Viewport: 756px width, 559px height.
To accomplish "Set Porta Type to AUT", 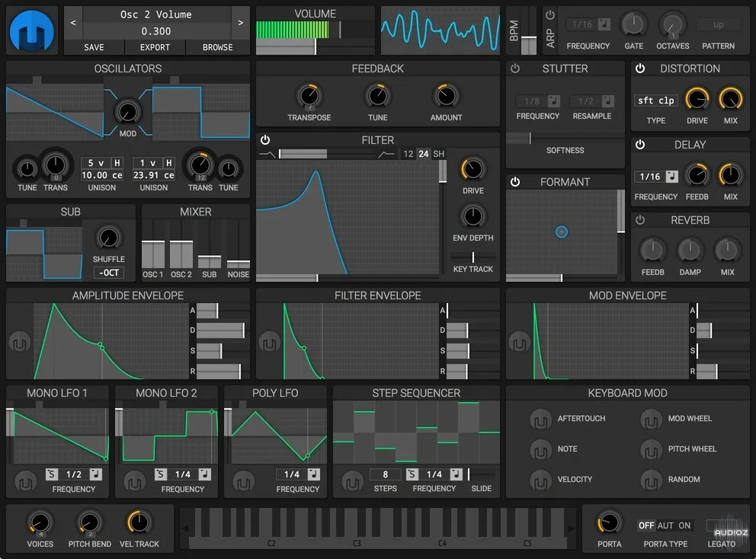I will [665, 525].
